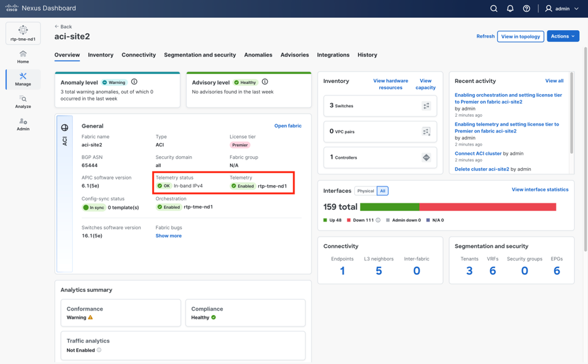Click the Endpoints count 1
The image size is (588, 364).
click(x=342, y=270)
